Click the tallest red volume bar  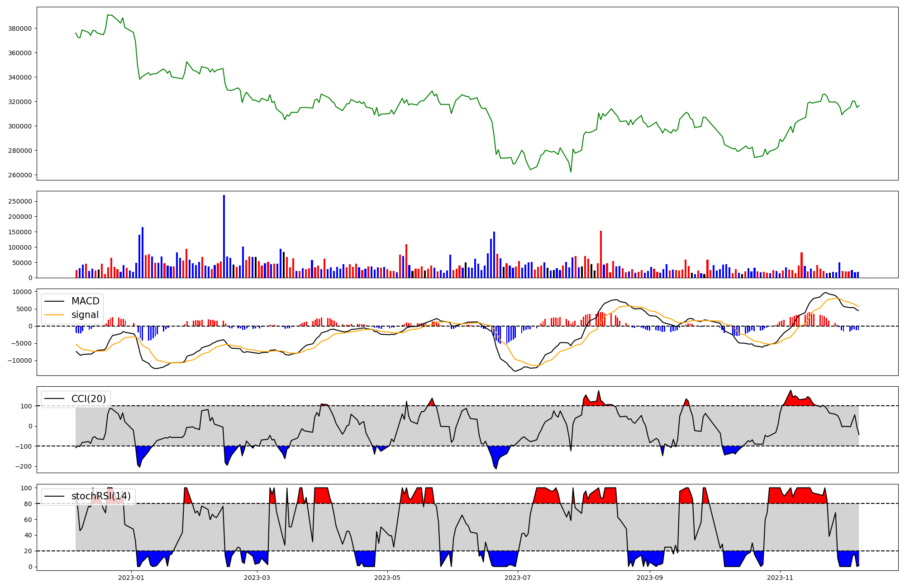point(601,254)
